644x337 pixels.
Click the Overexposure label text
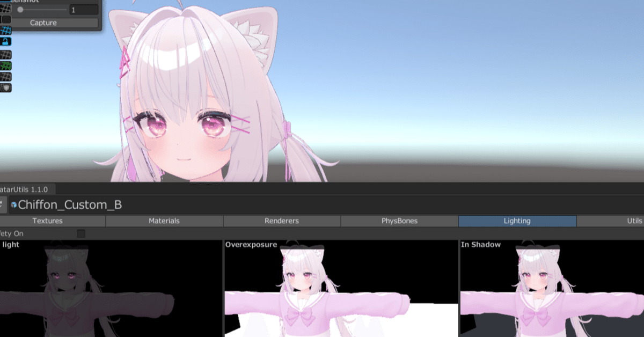(x=251, y=245)
